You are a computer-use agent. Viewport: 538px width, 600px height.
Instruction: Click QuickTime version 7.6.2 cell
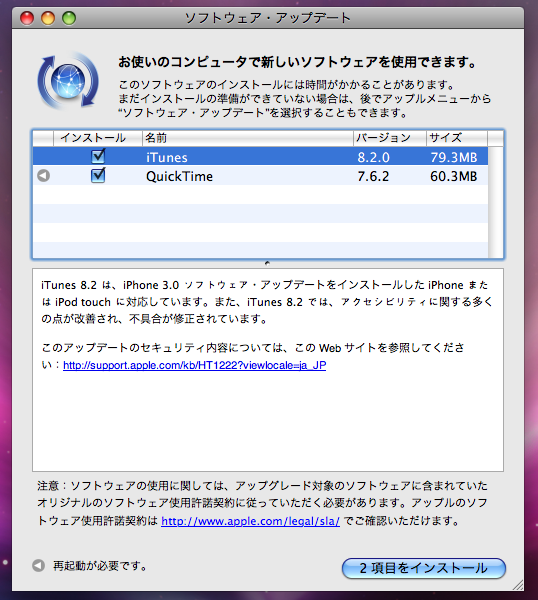point(373,176)
